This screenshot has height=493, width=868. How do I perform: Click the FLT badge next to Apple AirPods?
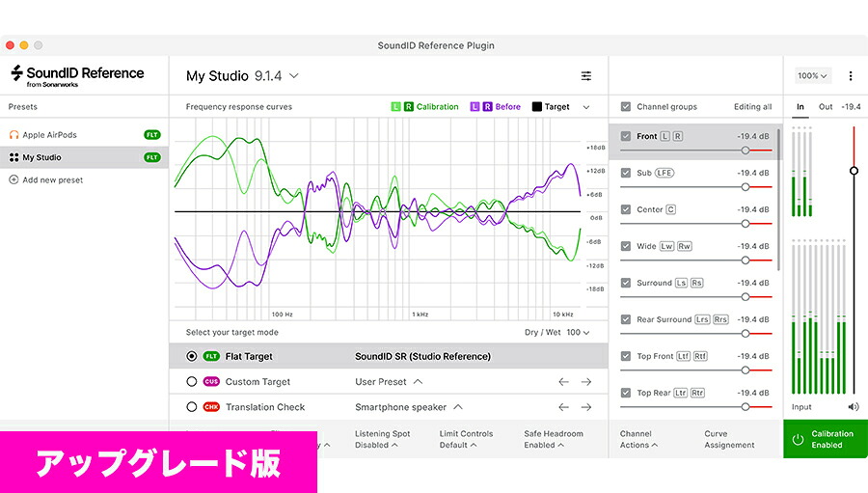click(152, 135)
